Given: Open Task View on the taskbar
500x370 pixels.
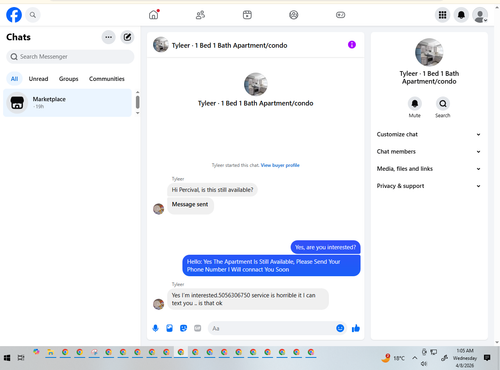Looking at the screenshot, I should [21, 358].
